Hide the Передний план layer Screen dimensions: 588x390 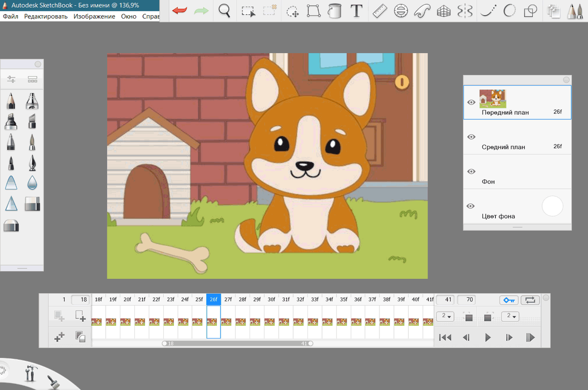[471, 103]
